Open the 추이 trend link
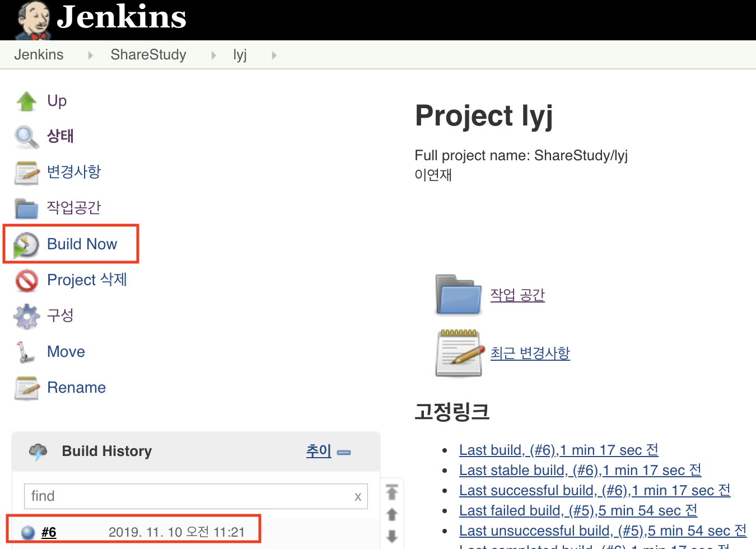This screenshot has width=756, height=549. 319,451
